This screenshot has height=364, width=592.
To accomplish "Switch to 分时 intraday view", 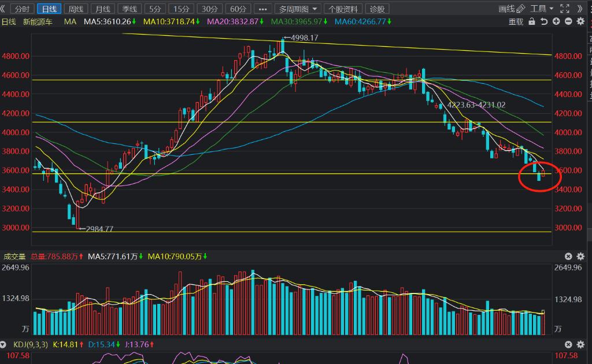I will [22, 9].
